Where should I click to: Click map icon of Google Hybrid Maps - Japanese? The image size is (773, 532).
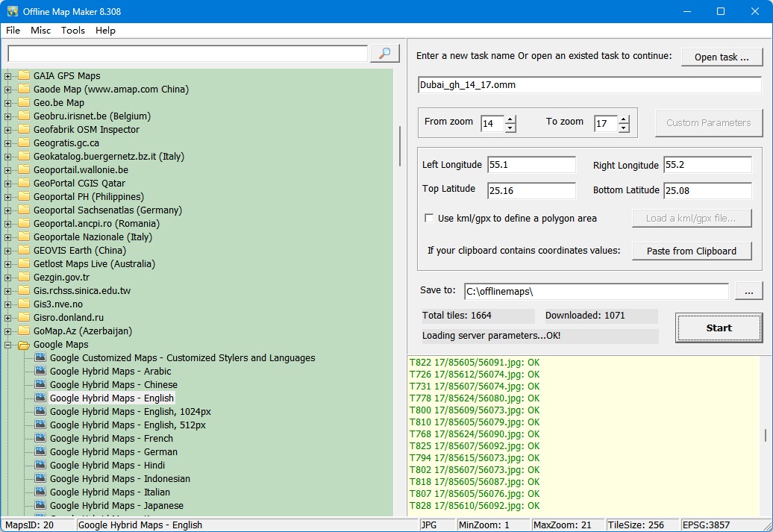click(40, 505)
